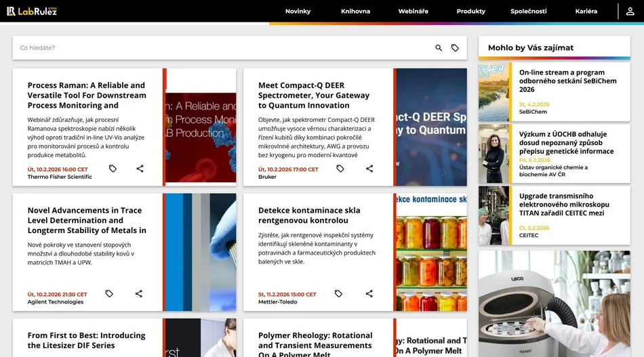Click the 'Co hledáte?' search field
Screen dimensions: 644x357
(224, 48)
